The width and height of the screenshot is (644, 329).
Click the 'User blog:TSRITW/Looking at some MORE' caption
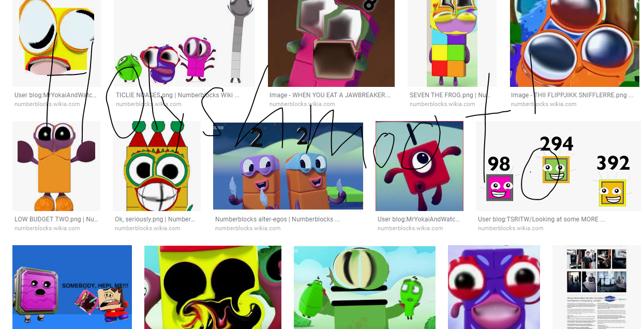pyautogui.click(x=542, y=219)
